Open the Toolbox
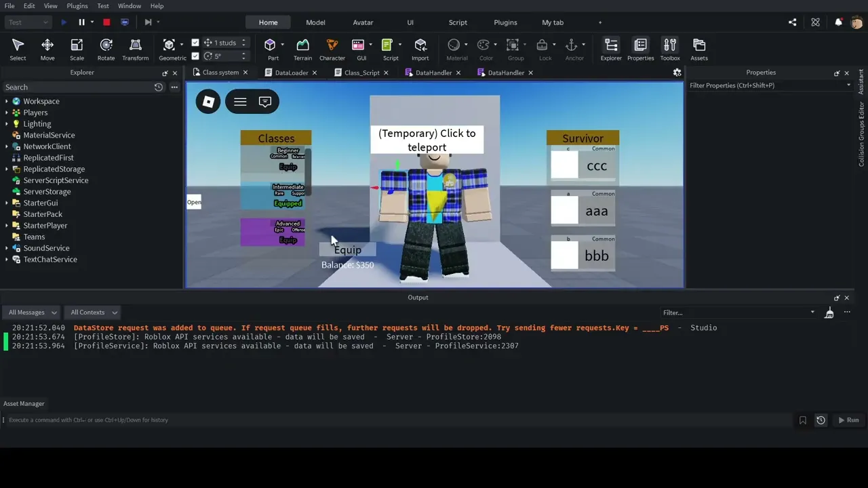 coord(670,49)
